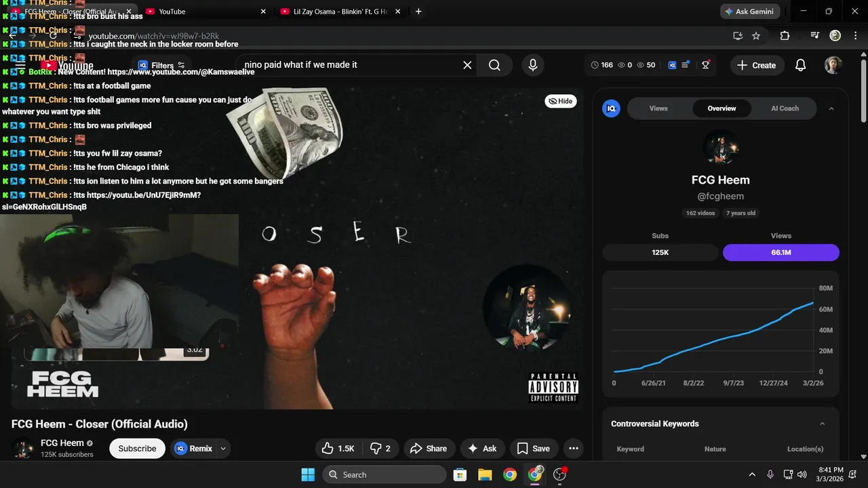
Task: Collapse the Controversial Keywords section
Action: (x=822, y=424)
